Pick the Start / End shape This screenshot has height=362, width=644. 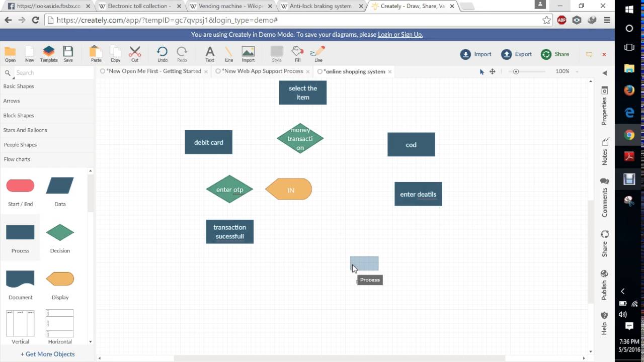coord(20,186)
